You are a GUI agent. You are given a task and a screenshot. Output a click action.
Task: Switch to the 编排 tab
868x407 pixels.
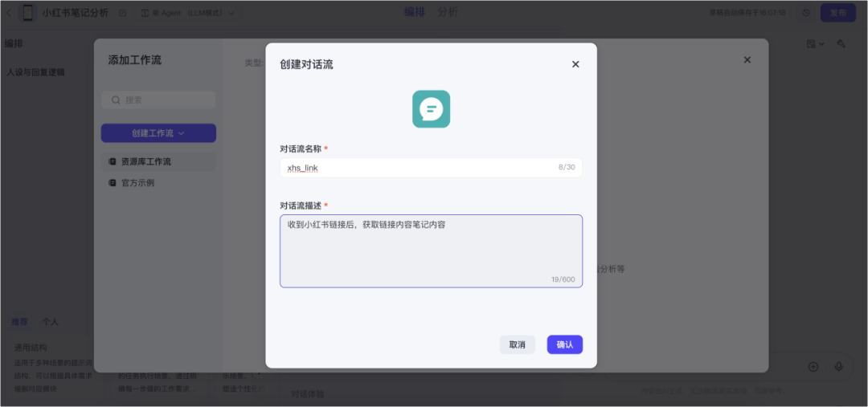tap(415, 12)
